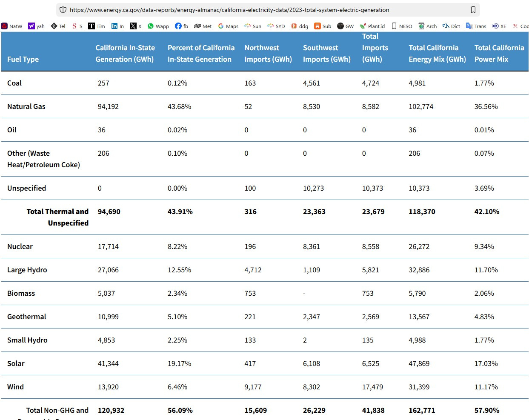
Task: Open the Wapp WhatsApp bookmark
Action: pos(158,26)
